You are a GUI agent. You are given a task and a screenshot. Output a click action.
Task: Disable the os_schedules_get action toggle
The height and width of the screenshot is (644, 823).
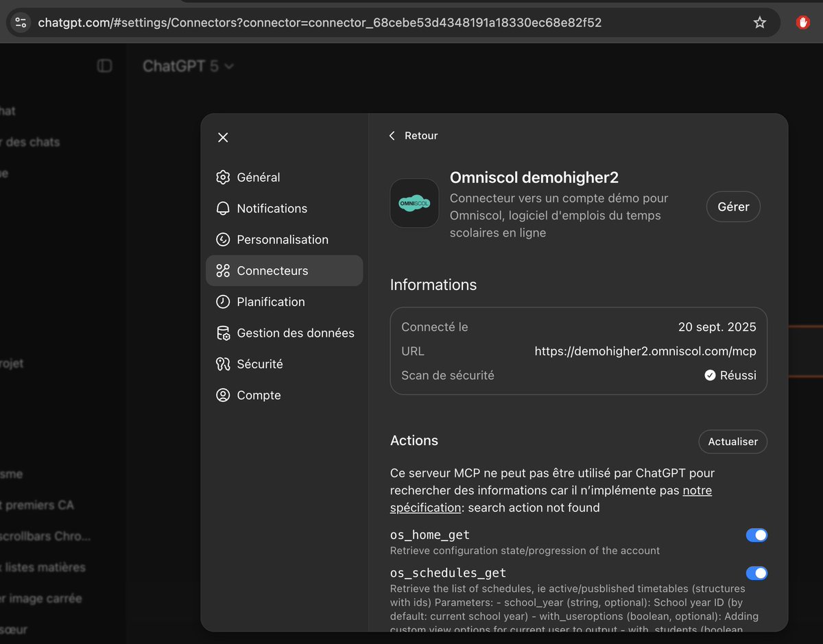(x=756, y=573)
